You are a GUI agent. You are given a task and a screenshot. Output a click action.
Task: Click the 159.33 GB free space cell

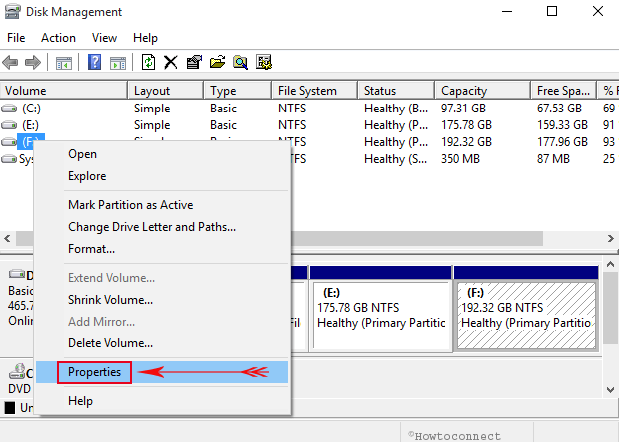coord(562,125)
